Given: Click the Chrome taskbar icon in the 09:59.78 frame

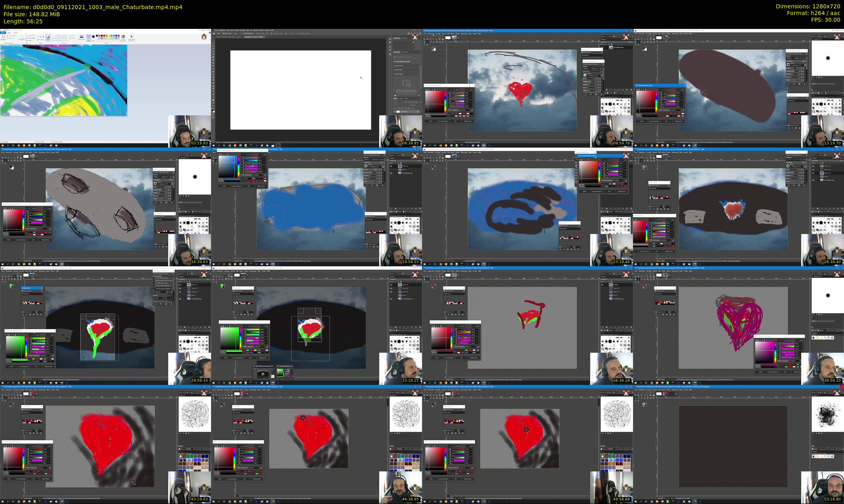Looking at the screenshot, I should click(x=441, y=145).
